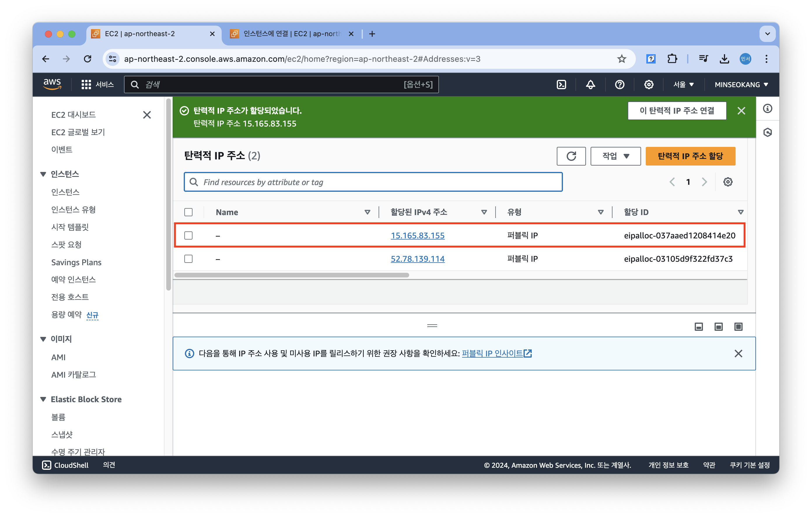This screenshot has width=812, height=517.
Task: Open the notifications bell icon
Action: point(590,85)
